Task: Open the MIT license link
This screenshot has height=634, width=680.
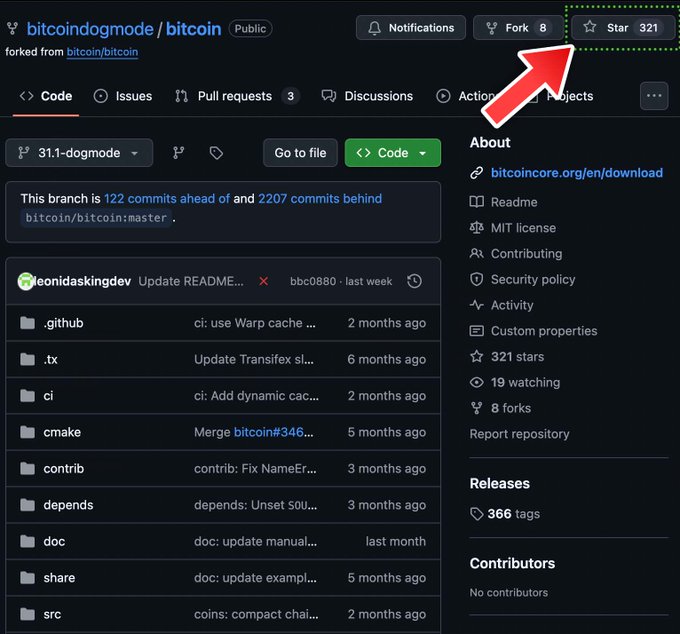Action: click(x=523, y=228)
